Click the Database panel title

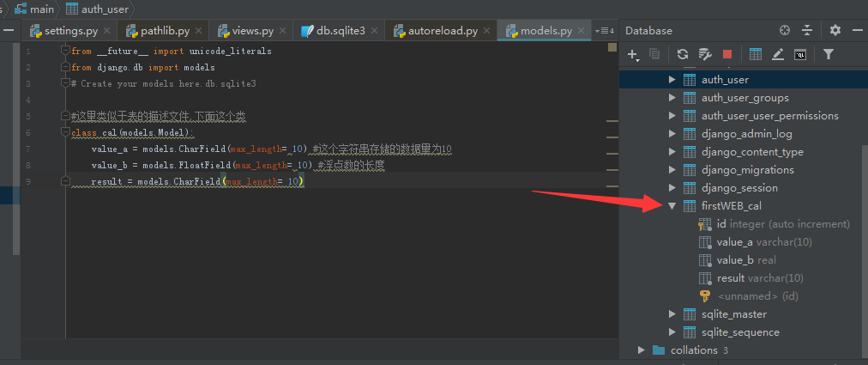648,31
